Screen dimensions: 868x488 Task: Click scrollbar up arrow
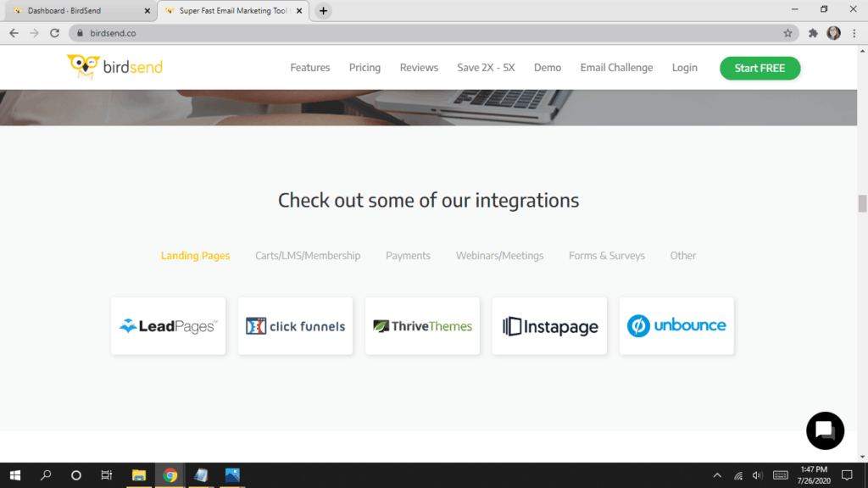862,51
